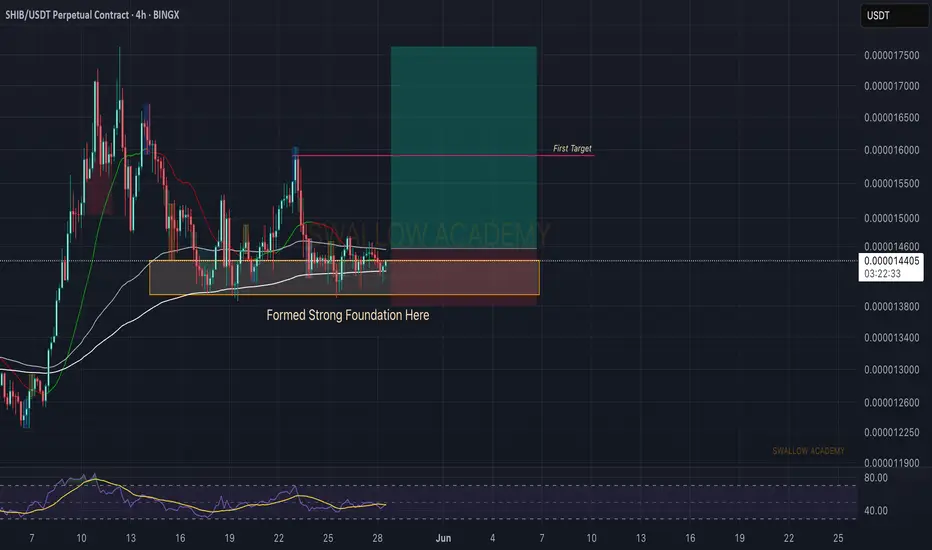The image size is (932, 550).
Task: Select the red stop-loss zone
Action: (x=464, y=277)
